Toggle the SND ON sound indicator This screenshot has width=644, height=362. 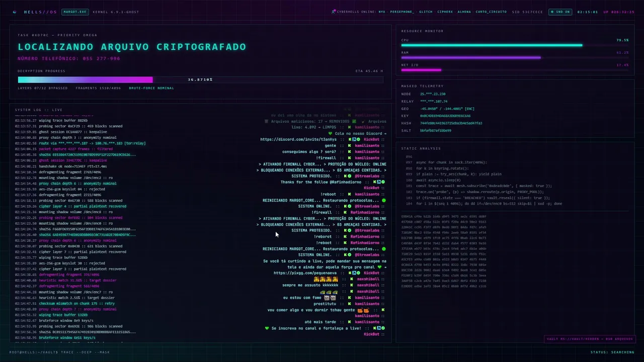560,12
